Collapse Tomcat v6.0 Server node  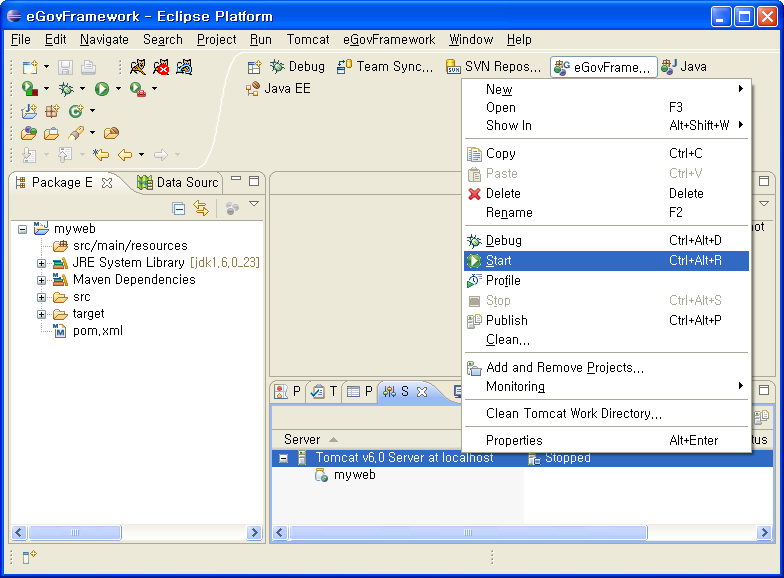[284, 458]
